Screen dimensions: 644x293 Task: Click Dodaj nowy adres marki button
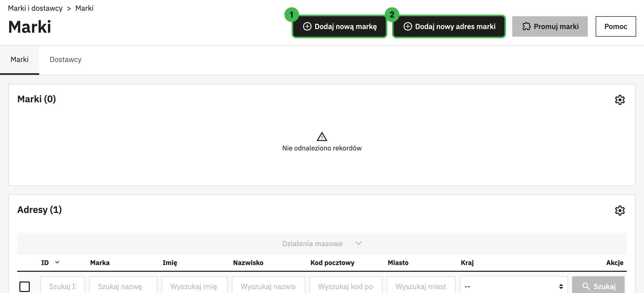[x=449, y=26]
